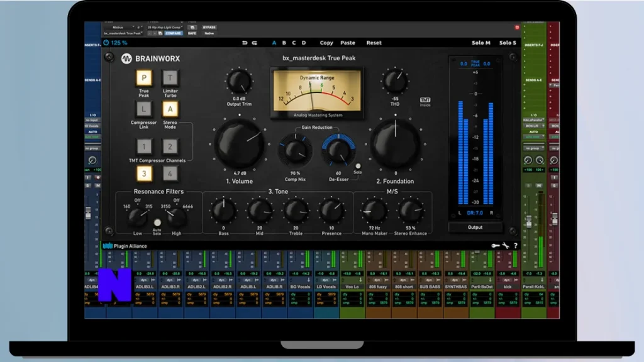Toggle Limiter Turbo T button
This screenshot has width=644, height=362.
click(170, 77)
